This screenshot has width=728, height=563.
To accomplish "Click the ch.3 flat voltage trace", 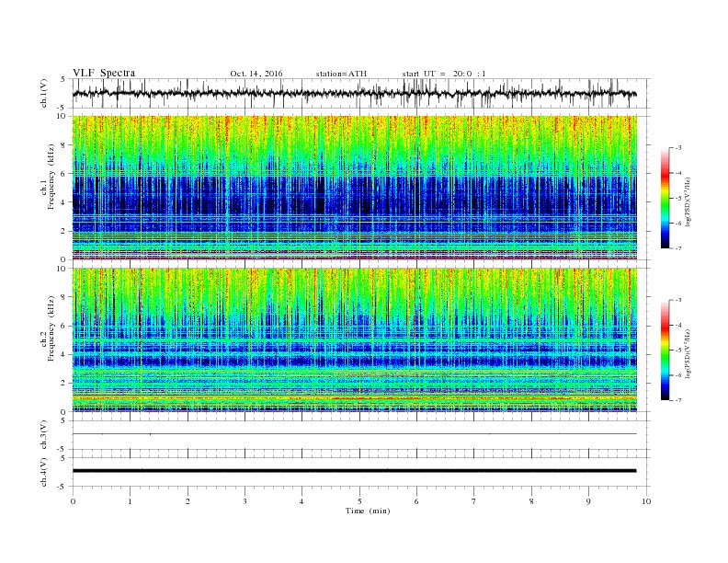I will pyautogui.click(x=354, y=434).
